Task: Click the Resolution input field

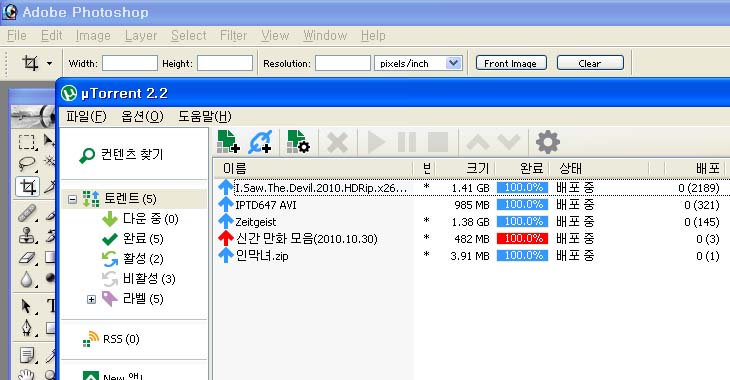Action: (x=343, y=63)
